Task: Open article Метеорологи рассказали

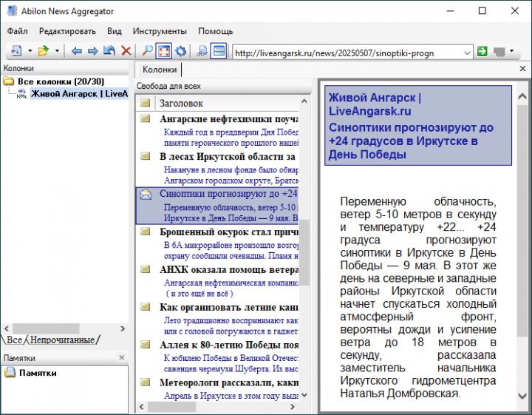Action: [x=228, y=382]
